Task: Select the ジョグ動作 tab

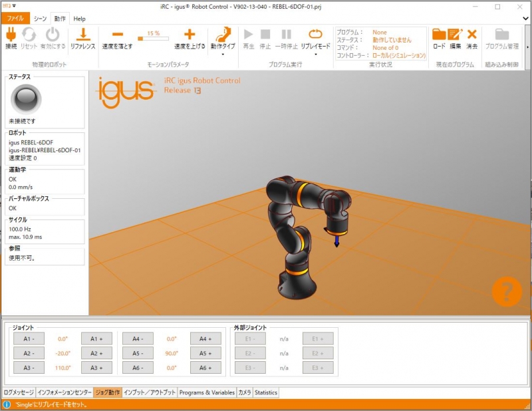Action: [x=108, y=392]
